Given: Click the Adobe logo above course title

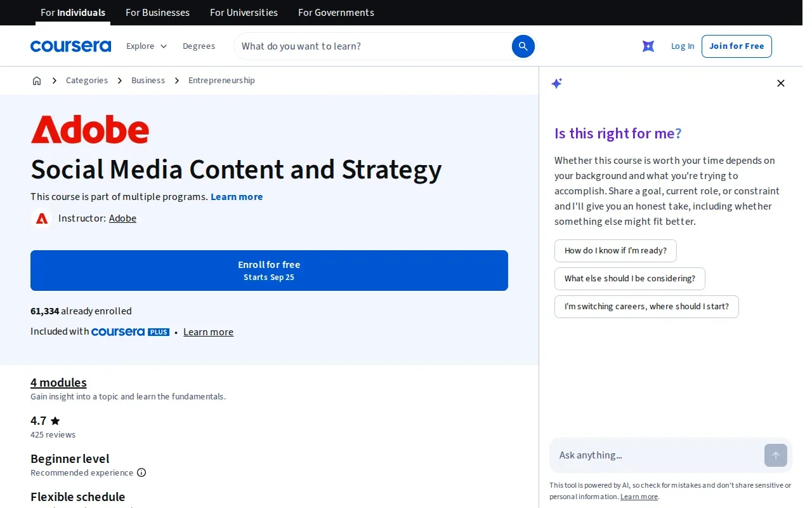Looking at the screenshot, I should click(x=90, y=129).
